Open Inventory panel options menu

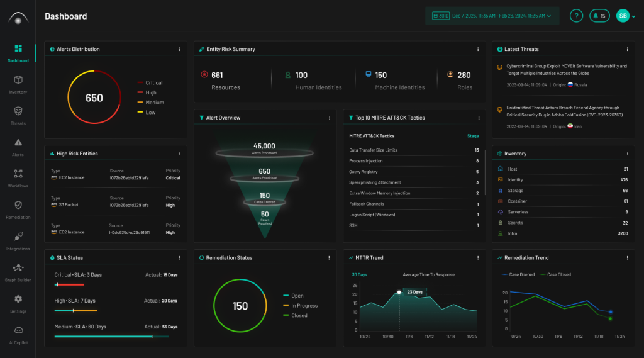pyautogui.click(x=627, y=154)
